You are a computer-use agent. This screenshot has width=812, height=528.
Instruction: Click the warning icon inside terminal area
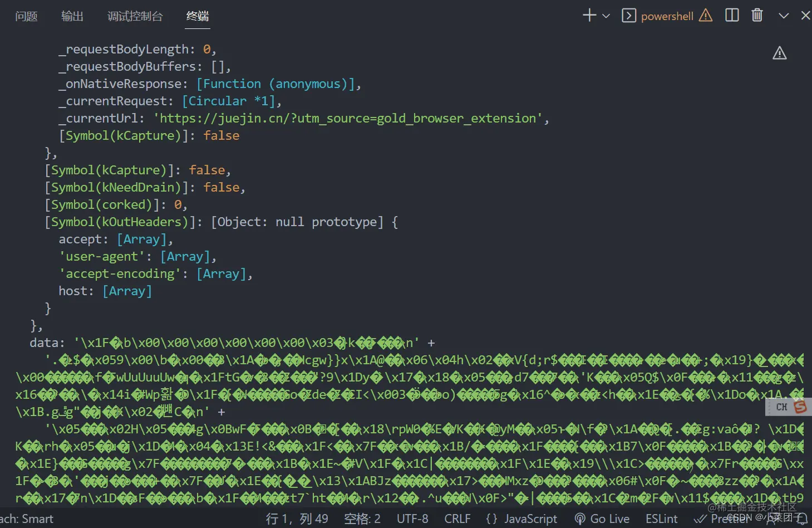click(780, 53)
